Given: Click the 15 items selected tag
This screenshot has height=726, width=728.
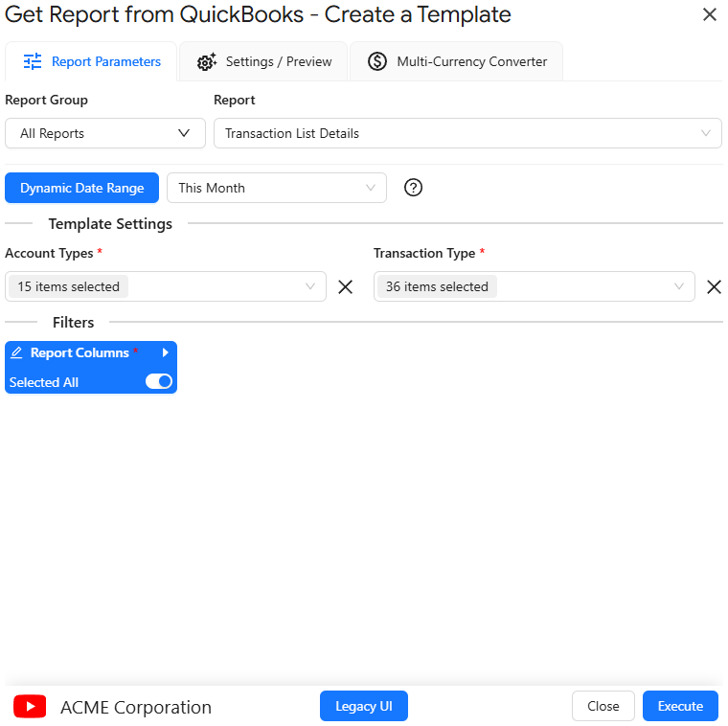Looking at the screenshot, I should 68,286.
